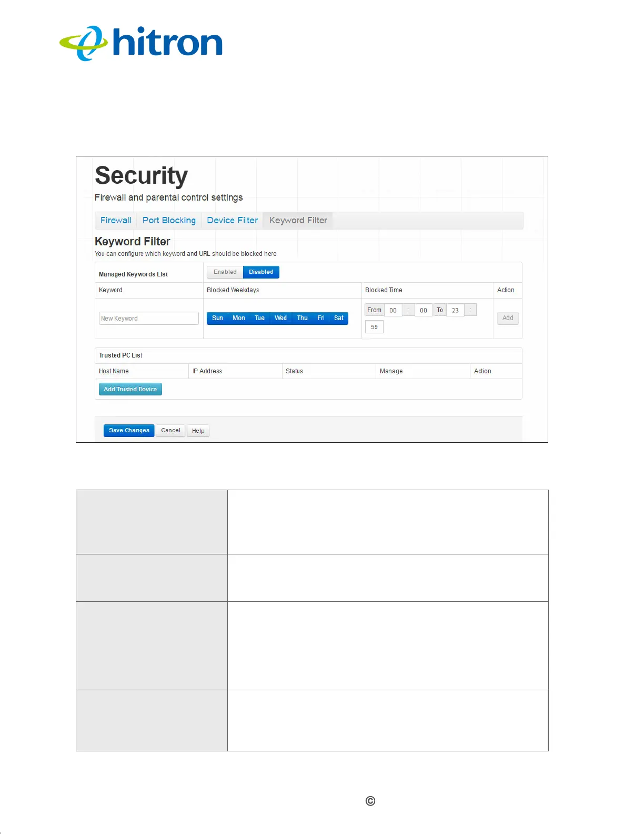Open the Firewall tab
Screen dimensions: 644x834
116,221
